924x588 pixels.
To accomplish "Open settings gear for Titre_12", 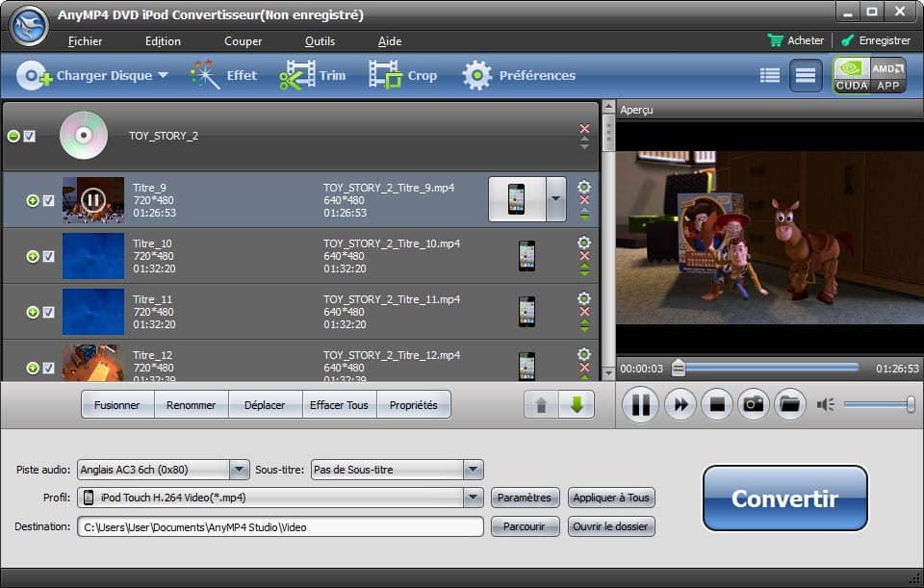I will pyautogui.click(x=584, y=353).
